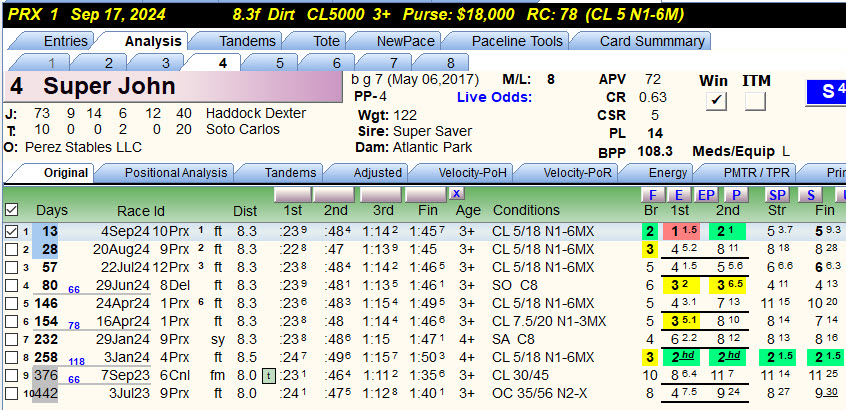This screenshot has height=410, width=846.
Task: Select the EP running-style button
Action: tap(706, 195)
